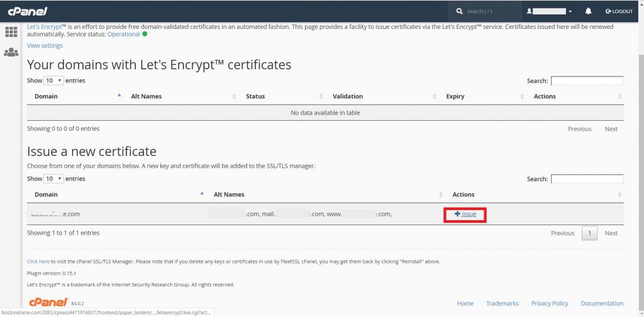Image resolution: width=644 pixels, height=317 pixels.
Task: Open the Documentation footer link
Action: click(602, 303)
